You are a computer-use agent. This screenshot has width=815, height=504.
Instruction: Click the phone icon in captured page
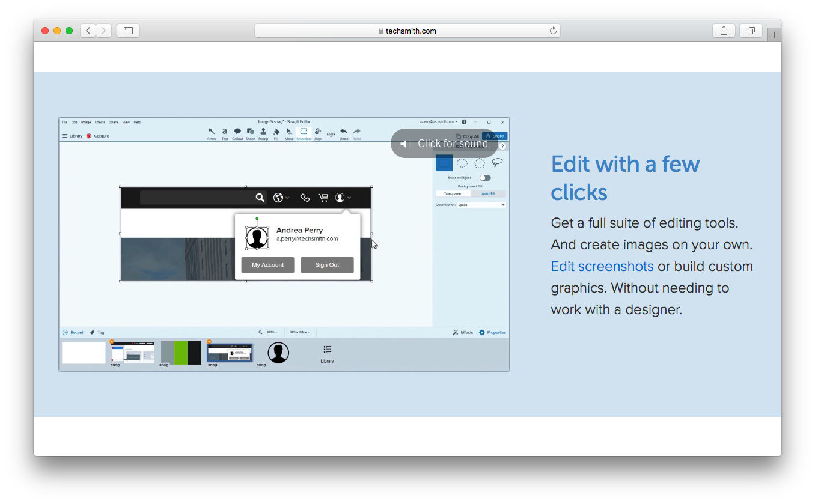coord(305,198)
